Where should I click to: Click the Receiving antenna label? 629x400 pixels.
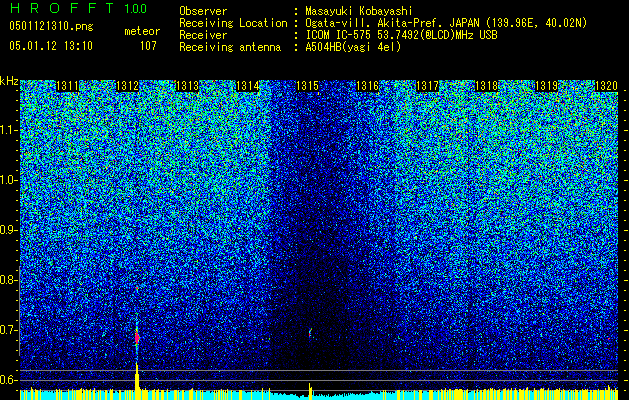[230, 47]
